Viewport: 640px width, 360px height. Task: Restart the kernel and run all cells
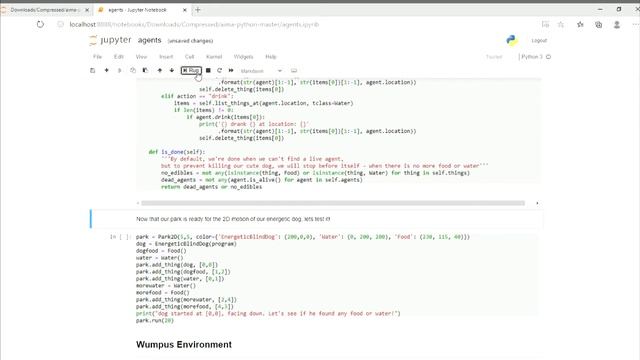point(231,71)
